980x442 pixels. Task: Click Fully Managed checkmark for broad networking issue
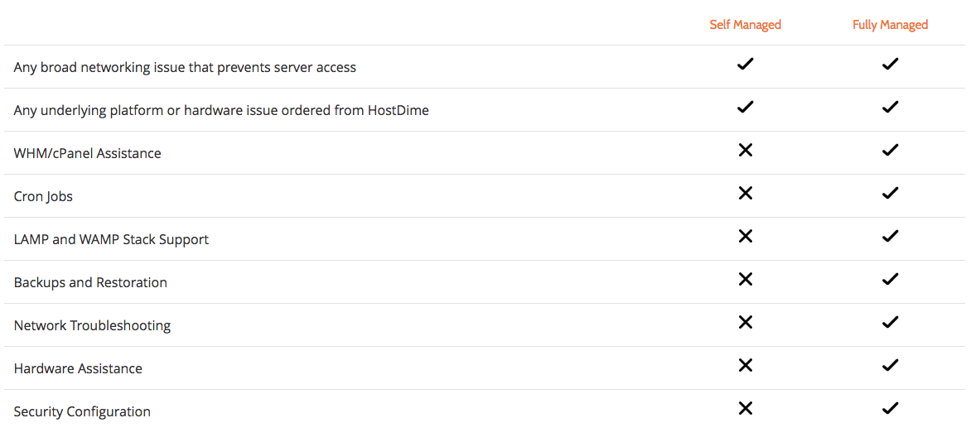click(x=890, y=64)
